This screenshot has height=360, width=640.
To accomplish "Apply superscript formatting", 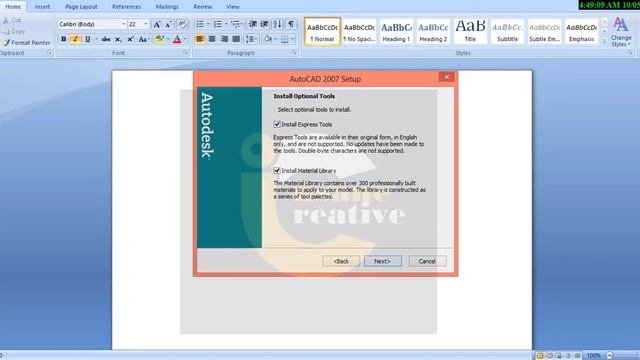I will click(x=130, y=39).
